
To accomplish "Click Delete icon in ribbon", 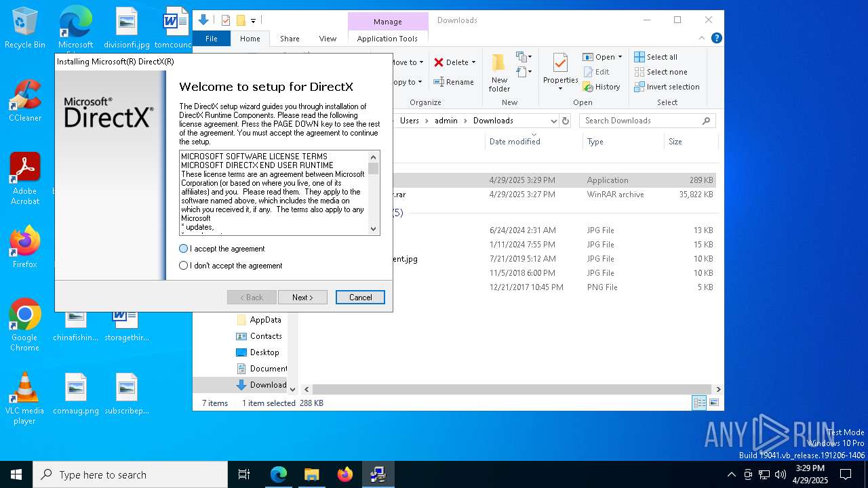I will click(439, 62).
